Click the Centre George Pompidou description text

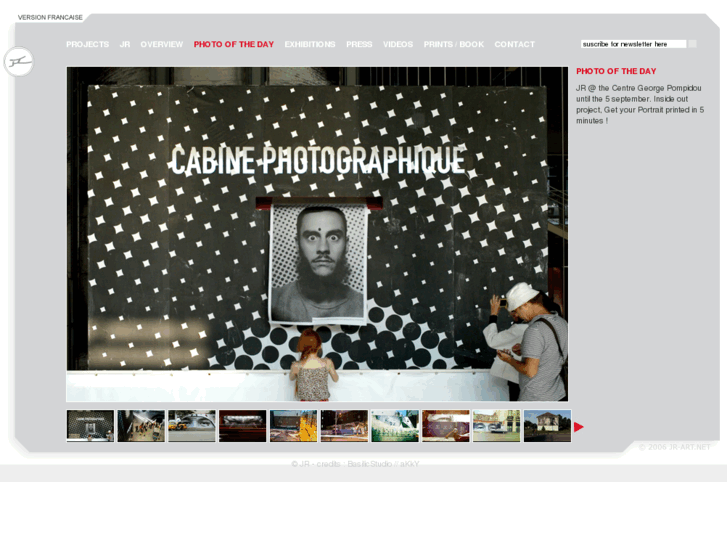[x=640, y=104]
